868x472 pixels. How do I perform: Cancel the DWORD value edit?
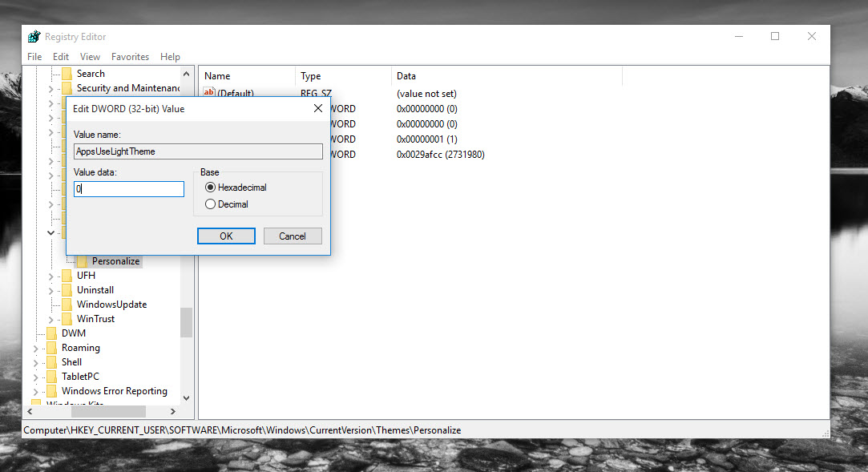(x=293, y=236)
